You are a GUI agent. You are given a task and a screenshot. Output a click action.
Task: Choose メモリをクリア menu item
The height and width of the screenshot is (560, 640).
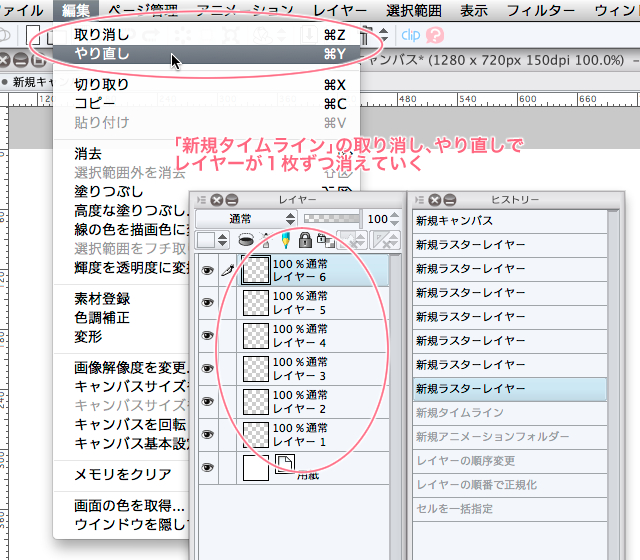[122, 474]
